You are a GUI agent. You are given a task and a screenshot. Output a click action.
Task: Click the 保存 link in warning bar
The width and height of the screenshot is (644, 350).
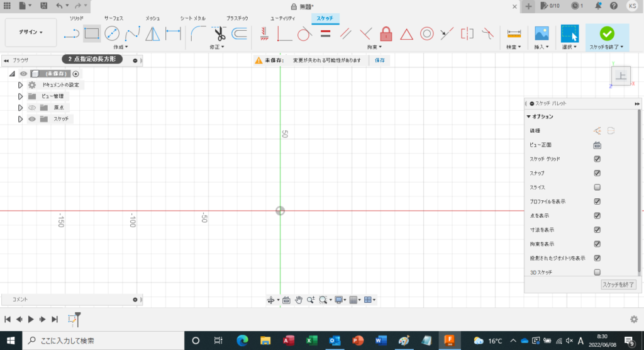coord(379,60)
